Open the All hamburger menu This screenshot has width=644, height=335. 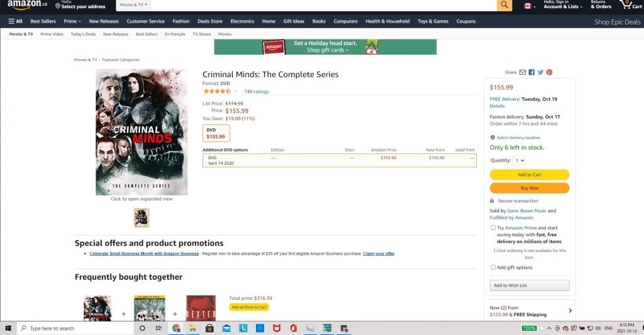coord(16,21)
